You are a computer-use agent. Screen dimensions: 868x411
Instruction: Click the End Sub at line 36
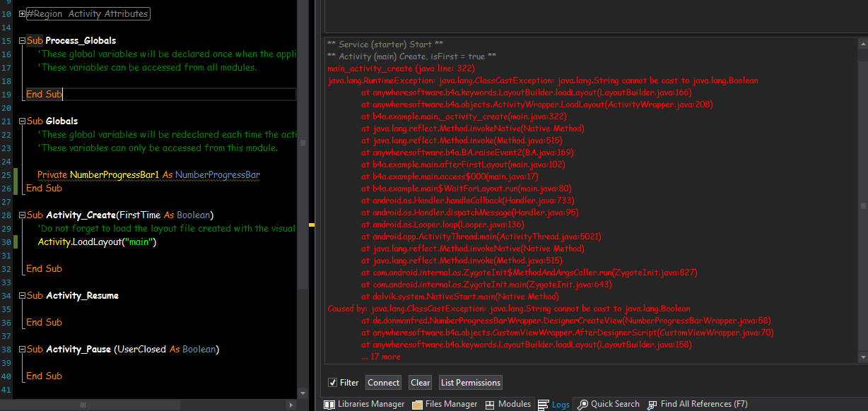click(44, 323)
